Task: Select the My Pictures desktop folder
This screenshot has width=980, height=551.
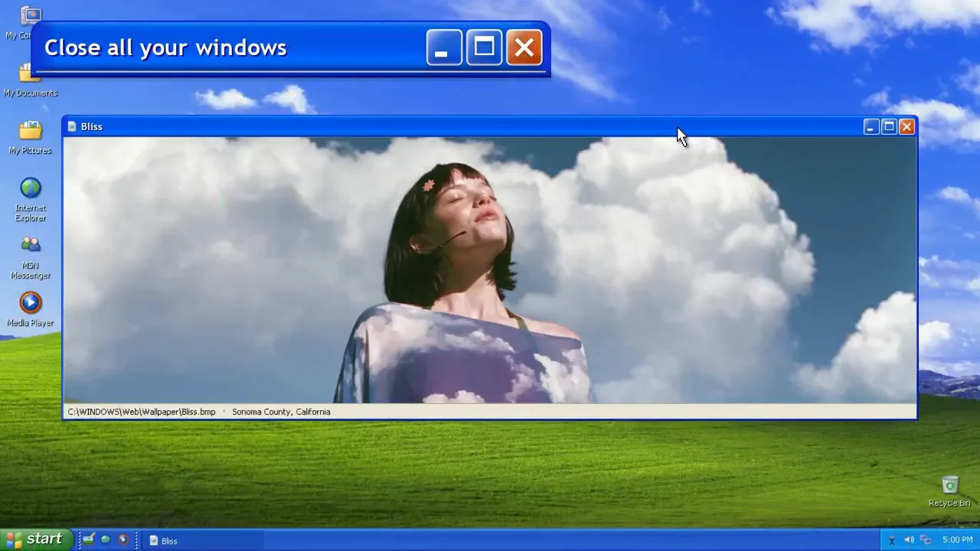Action: [x=31, y=130]
